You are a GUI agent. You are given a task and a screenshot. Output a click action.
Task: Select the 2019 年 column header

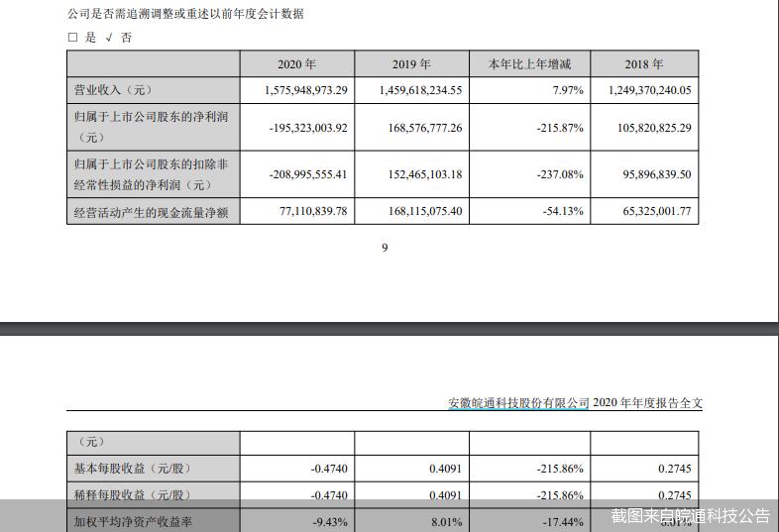point(411,64)
